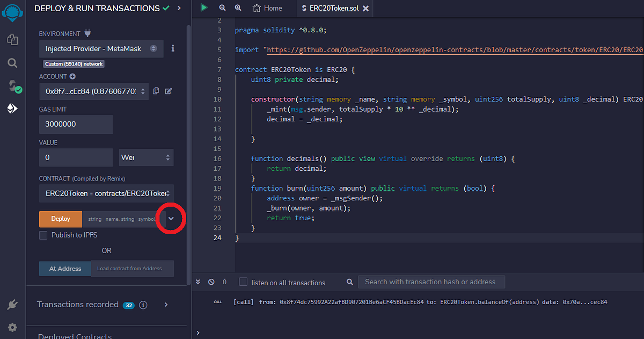Image resolution: width=644 pixels, height=339 pixels.
Task: Switch to the ERC20Token.sol tab
Action: [334, 9]
